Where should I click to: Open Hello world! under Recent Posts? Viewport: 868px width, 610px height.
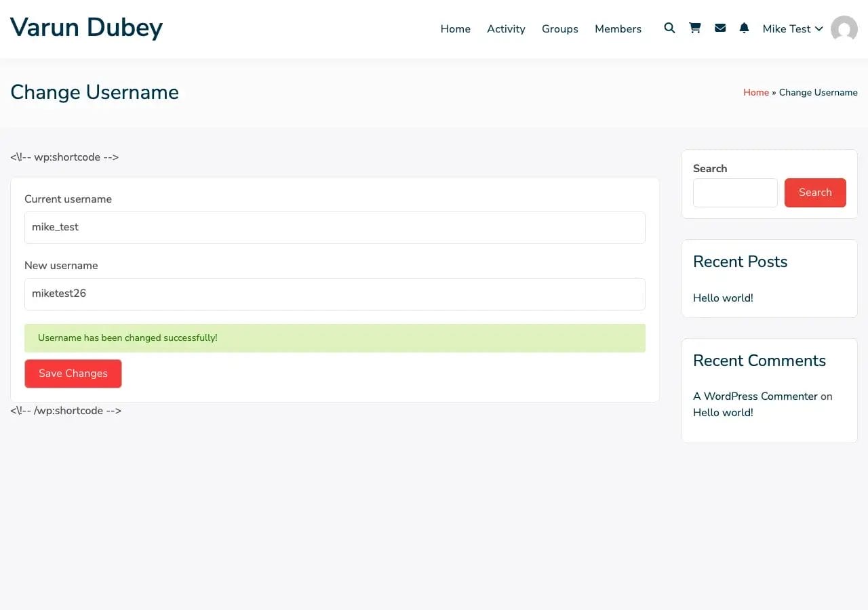pos(723,298)
